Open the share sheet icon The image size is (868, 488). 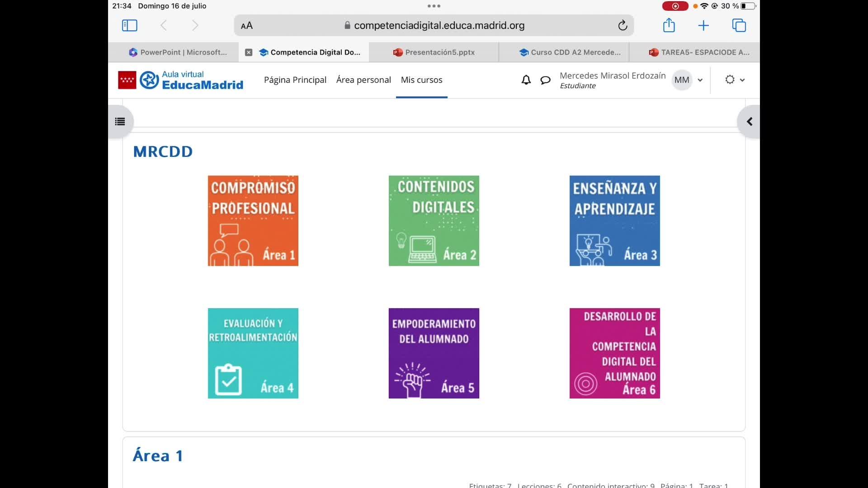[669, 25]
